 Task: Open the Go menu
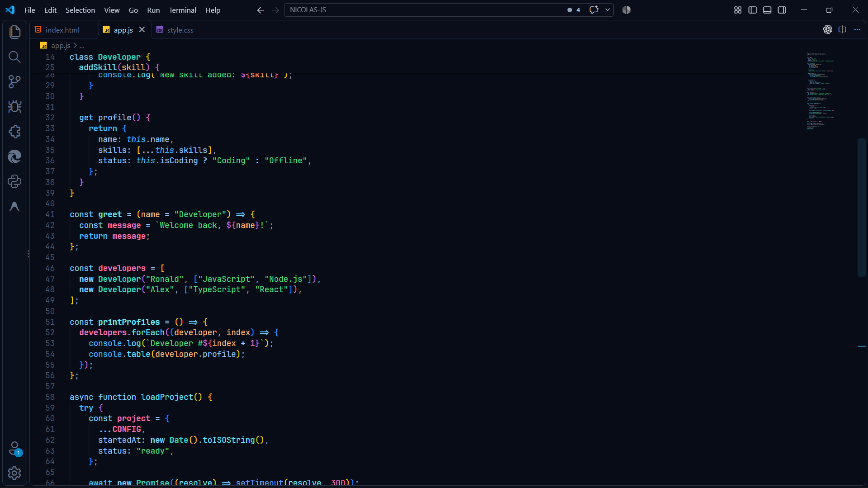click(x=133, y=10)
